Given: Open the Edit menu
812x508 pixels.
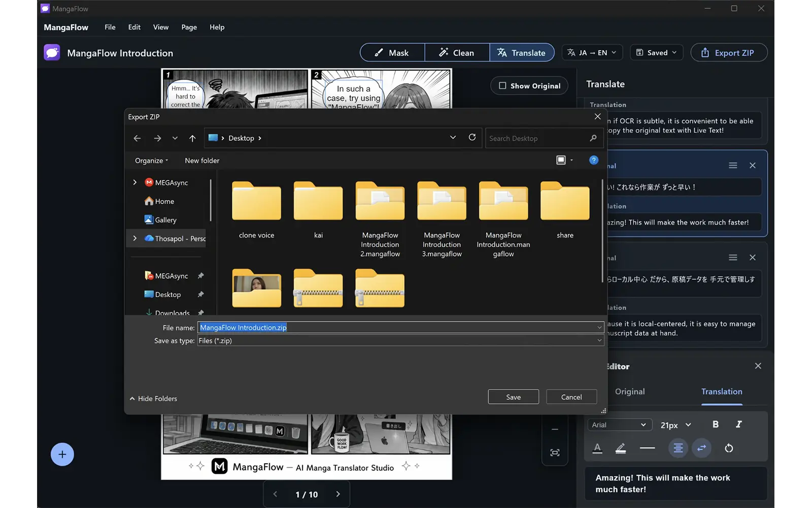Looking at the screenshot, I should coord(134,27).
